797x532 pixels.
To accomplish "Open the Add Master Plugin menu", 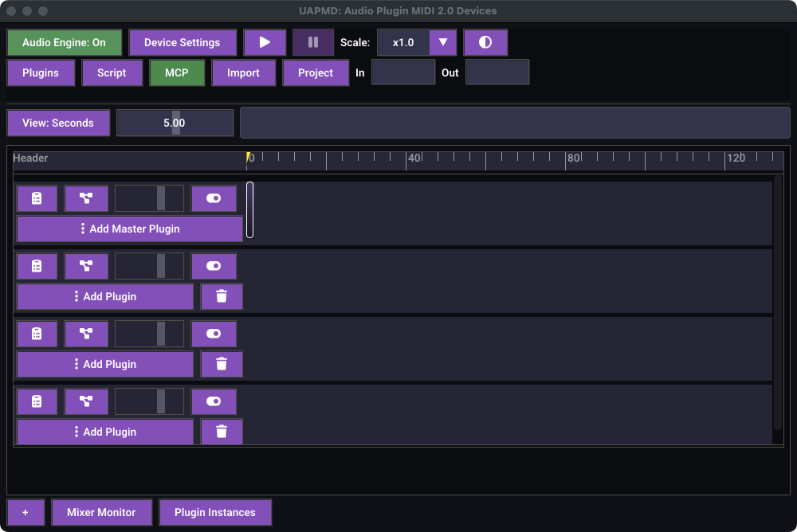I will (x=130, y=229).
